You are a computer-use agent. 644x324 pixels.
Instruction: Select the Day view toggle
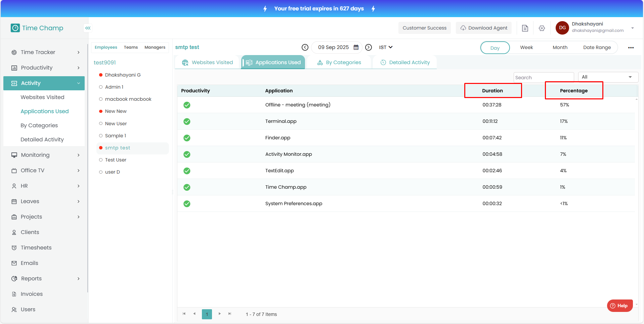pos(495,48)
